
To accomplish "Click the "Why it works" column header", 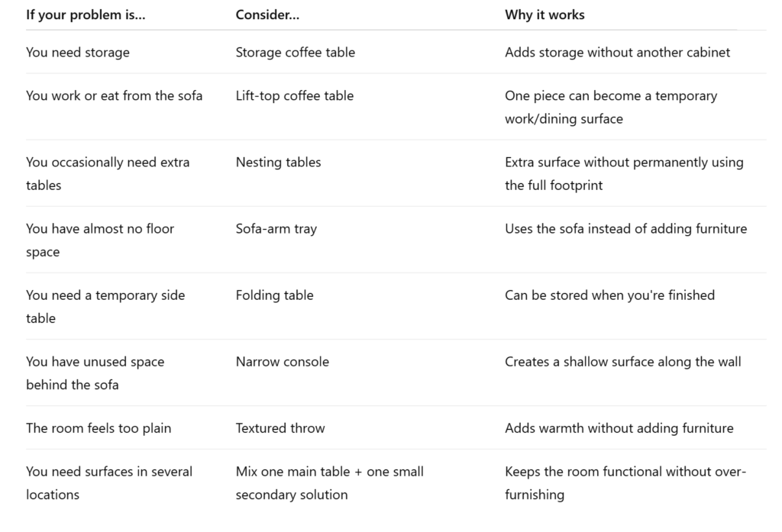I will 544,15.
